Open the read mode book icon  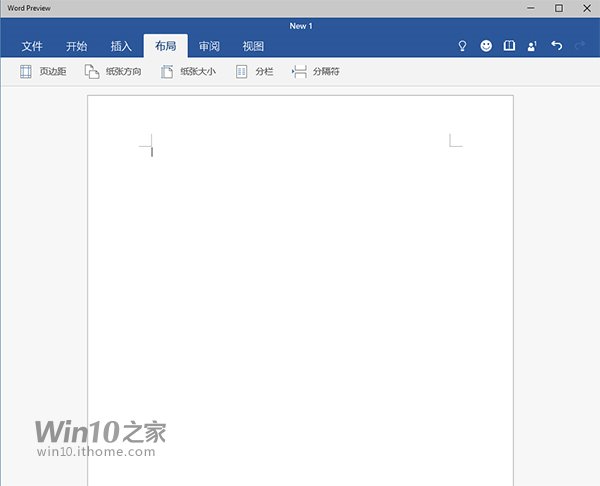click(509, 46)
